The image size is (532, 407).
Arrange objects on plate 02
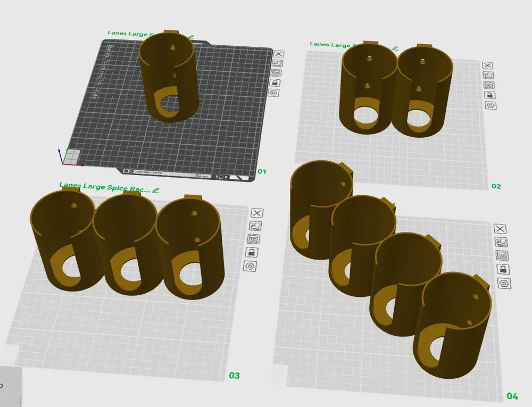489,85
